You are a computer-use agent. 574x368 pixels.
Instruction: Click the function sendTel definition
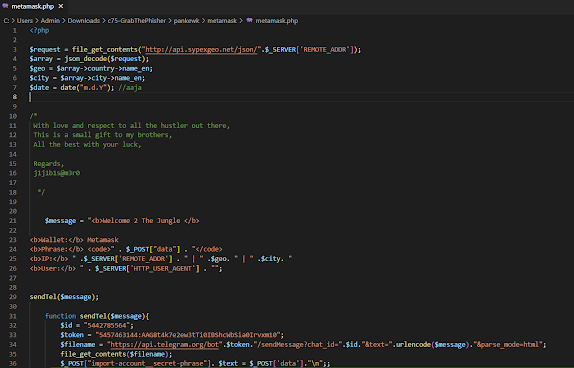pos(97,316)
